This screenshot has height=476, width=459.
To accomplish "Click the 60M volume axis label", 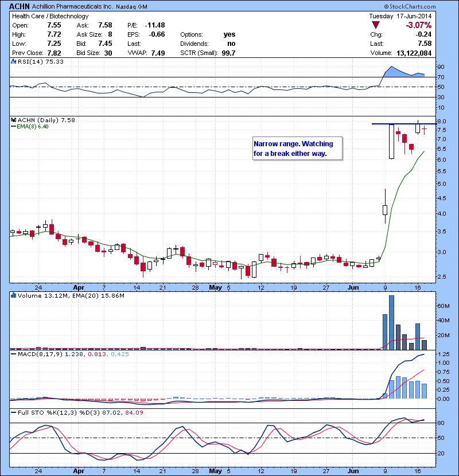I will pyautogui.click(x=443, y=306).
